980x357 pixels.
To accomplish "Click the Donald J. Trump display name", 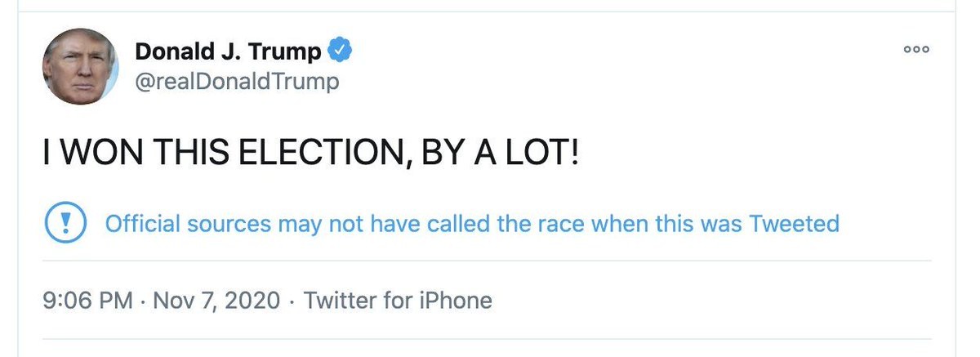I will (x=229, y=51).
